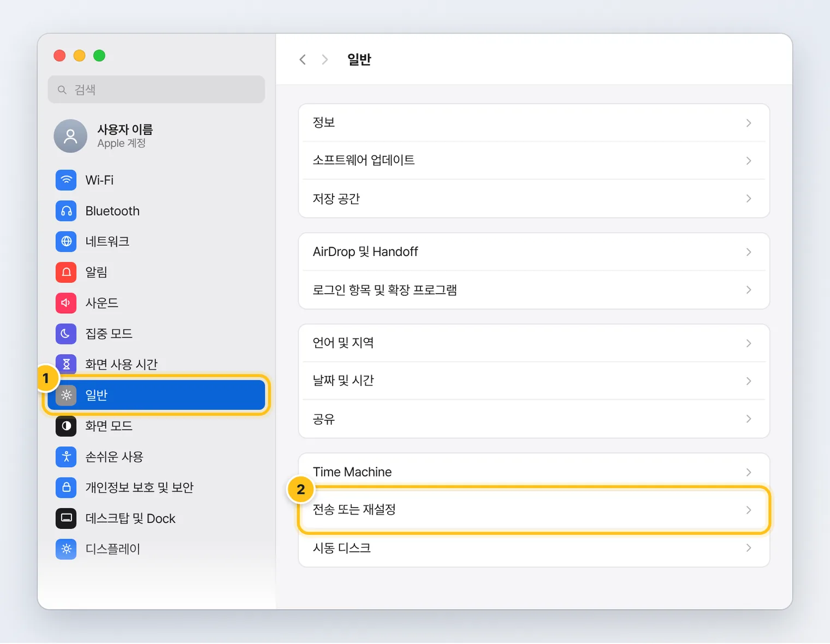Click the 일반 title in the header
Image resolution: width=830 pixels, height=644 pixels.
click(x=359, y=59)
